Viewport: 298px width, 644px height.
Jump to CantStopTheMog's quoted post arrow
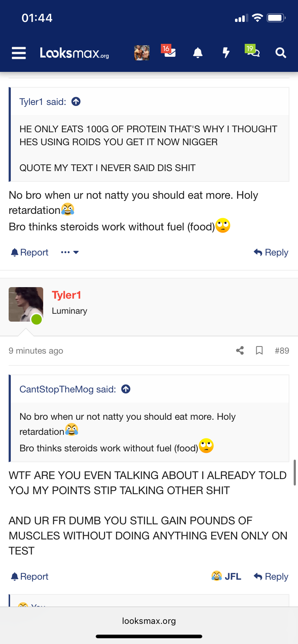[126, 389]
